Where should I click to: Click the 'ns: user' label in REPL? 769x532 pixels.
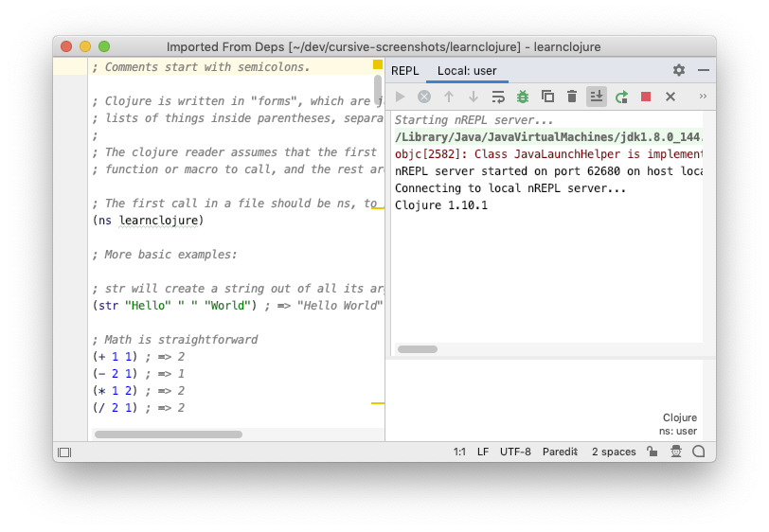(x=678, y=431)
